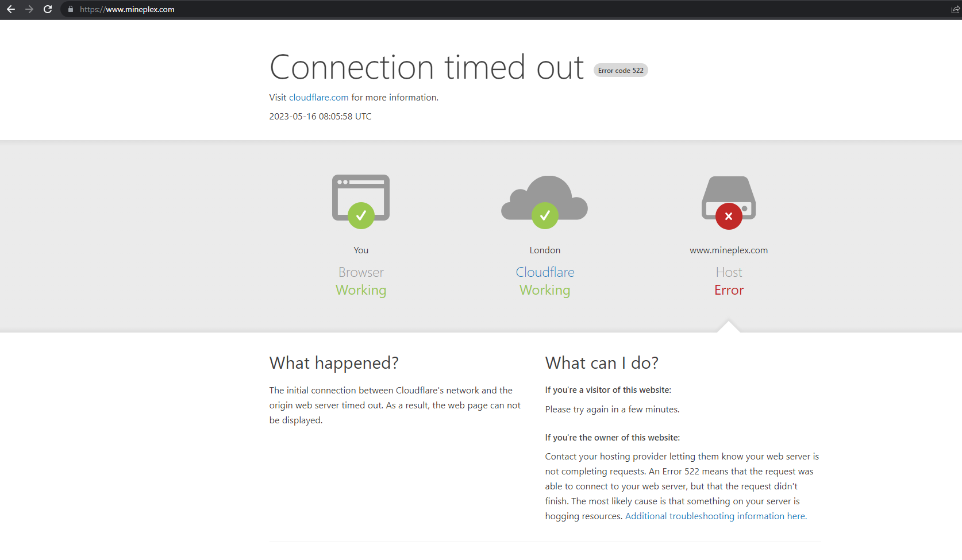This screenshot has height=560, width=962.
Task: Click the www.mineplex.com host label
Action: (729, 250)
